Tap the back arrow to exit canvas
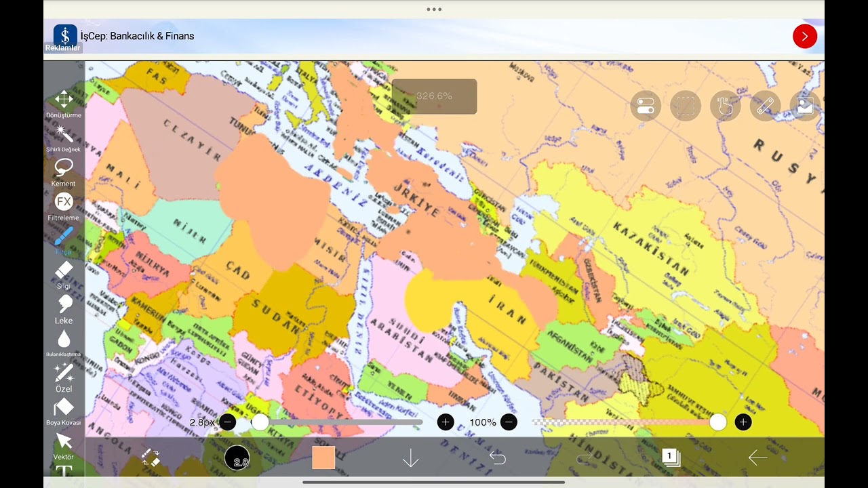The width and height of the screenshot is (868, 488). pyautogui.click(x=757, y=458)
